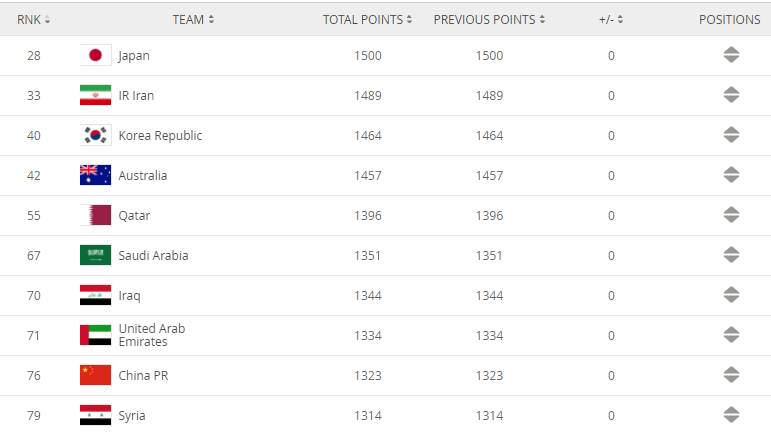Sort by TOTAL POINTS column header
Image resolution: width=771 pixels, height=433 pixels.
[368, 19]
